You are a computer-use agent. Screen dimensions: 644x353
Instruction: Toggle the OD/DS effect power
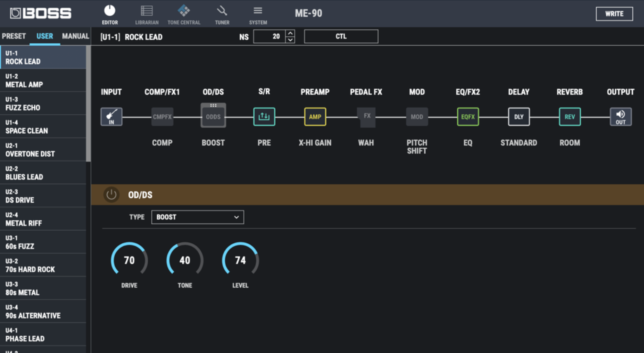click(111, 195)
